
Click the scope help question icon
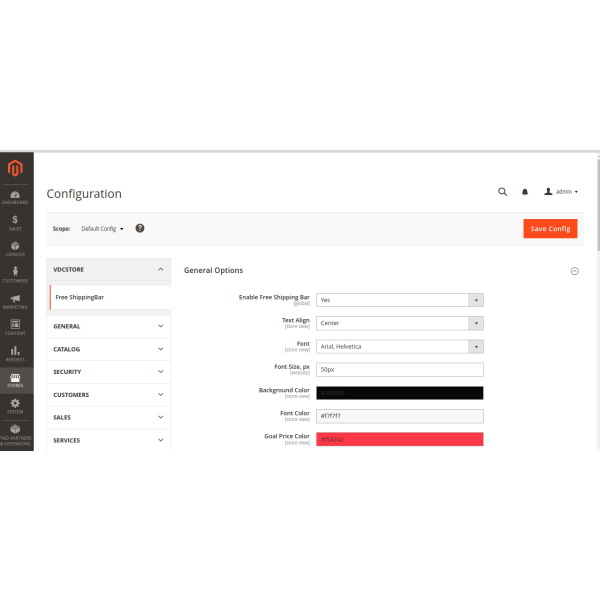click(140, 228)
